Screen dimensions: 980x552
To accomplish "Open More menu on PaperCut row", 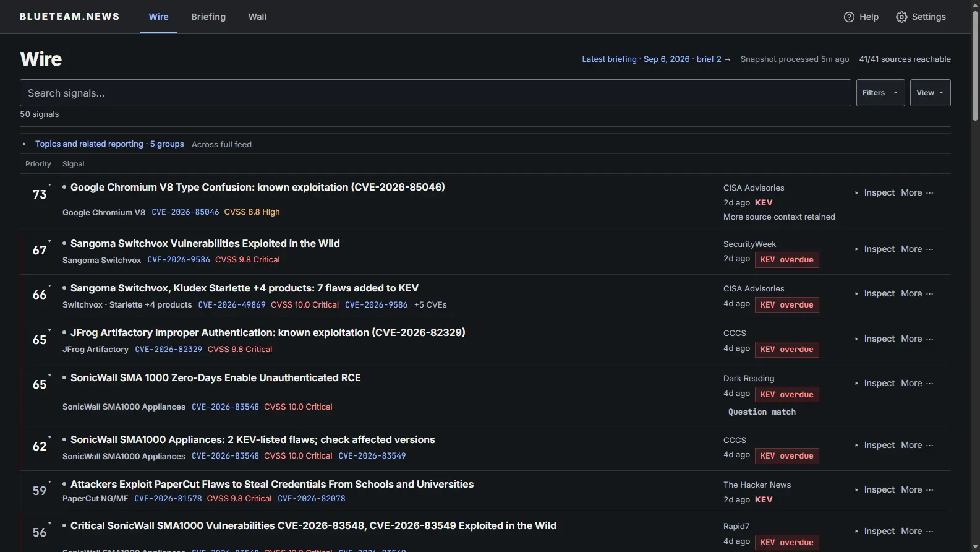I will pyautogui.click(x=917, y=489).
